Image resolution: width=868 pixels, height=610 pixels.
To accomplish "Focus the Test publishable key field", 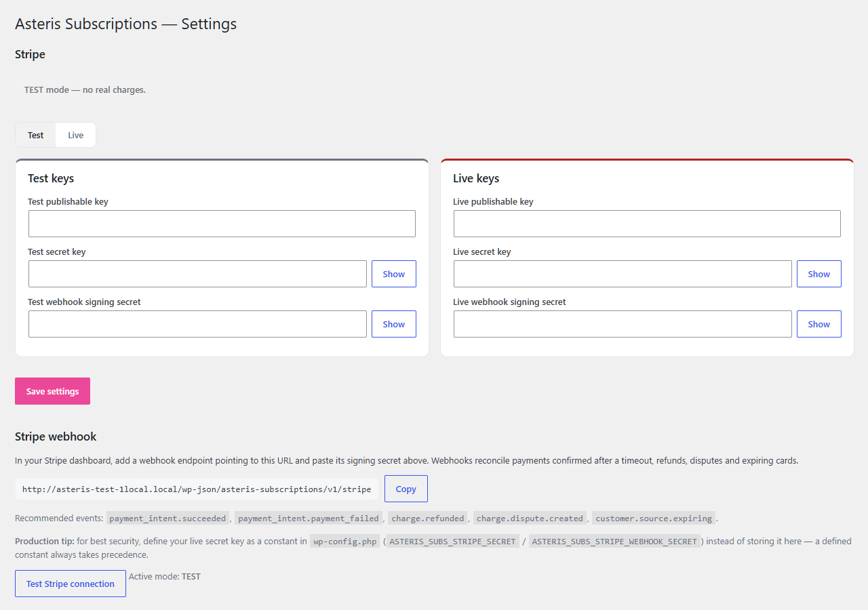I will [x=222, y=224].
